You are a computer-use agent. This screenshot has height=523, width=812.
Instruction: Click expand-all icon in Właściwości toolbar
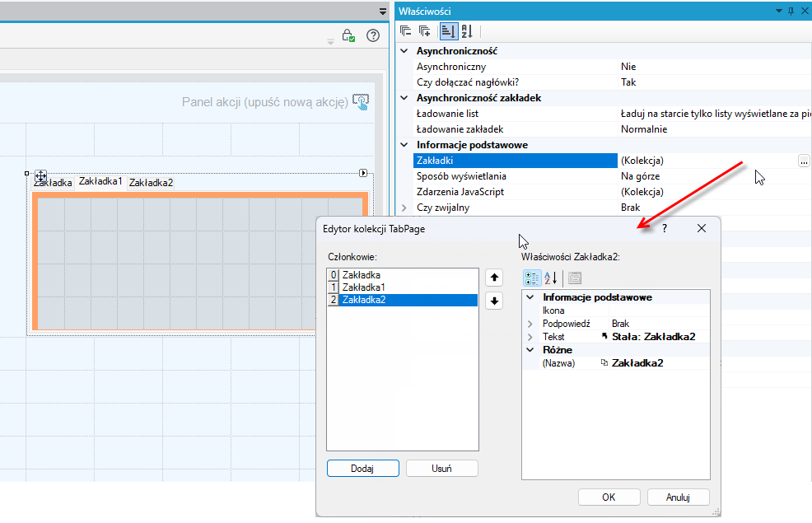pyautogui.click(x=425, y=31)
